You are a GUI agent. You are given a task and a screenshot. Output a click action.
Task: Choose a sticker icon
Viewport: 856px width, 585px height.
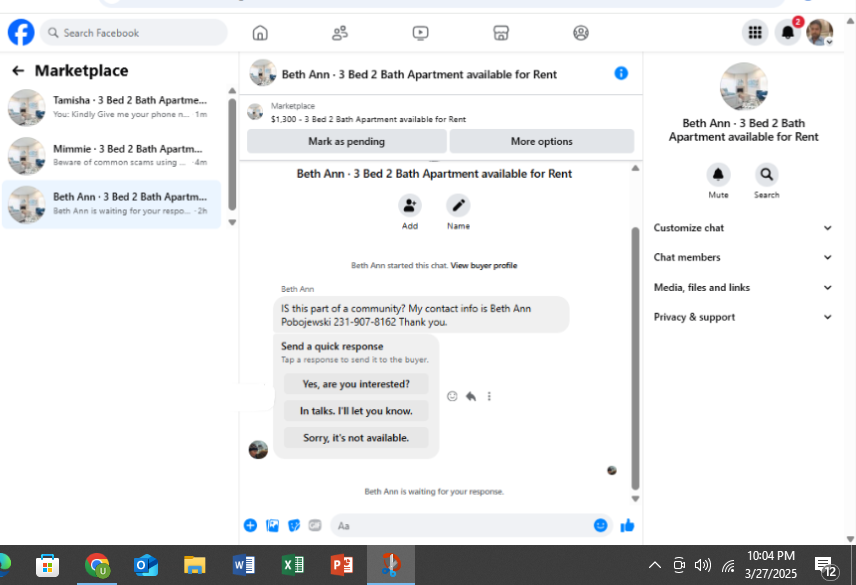294,526
